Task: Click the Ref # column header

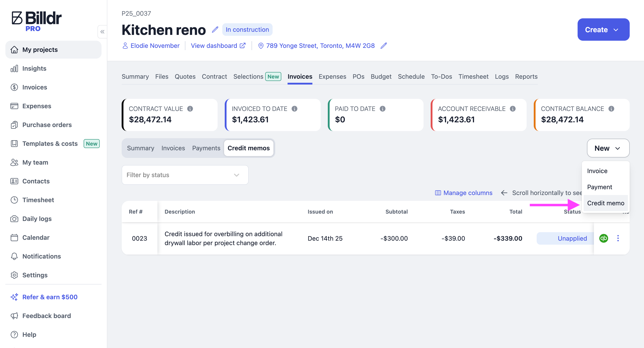Action: click(x=136, y=212)
